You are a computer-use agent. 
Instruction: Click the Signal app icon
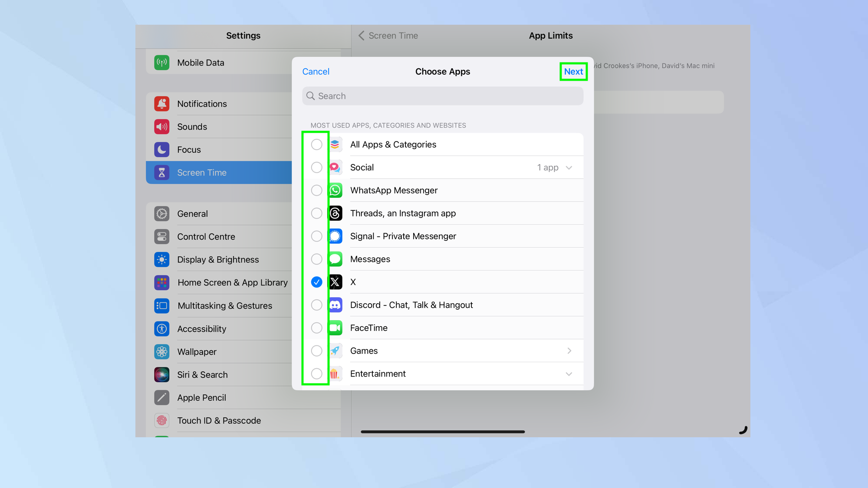[x=335, y=236]
